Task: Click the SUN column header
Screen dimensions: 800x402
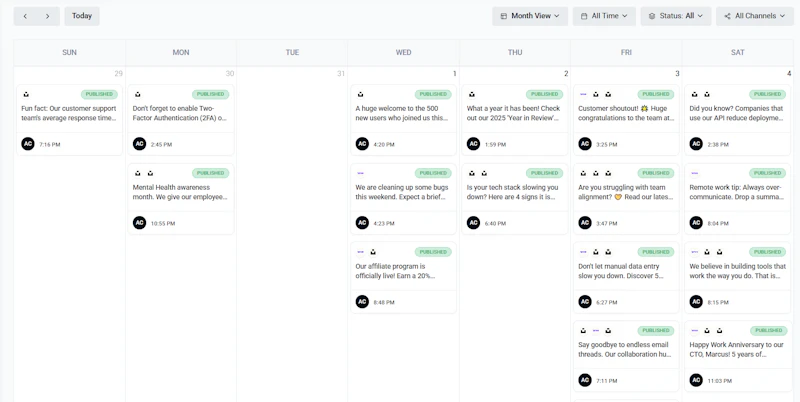Action: (69, 53)
